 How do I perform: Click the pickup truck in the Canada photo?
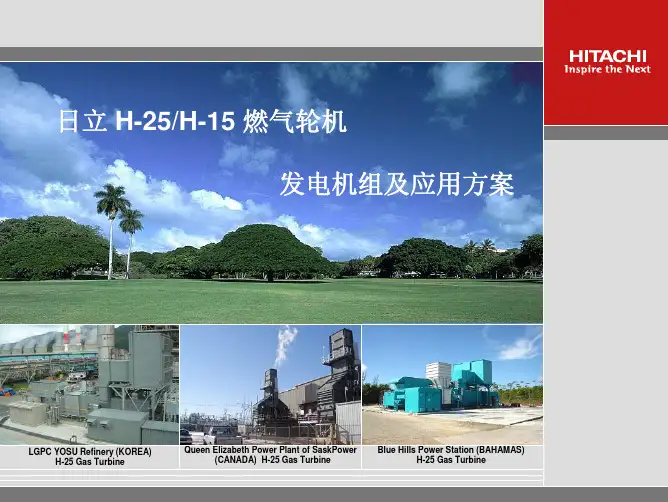[x=222, y=435]
